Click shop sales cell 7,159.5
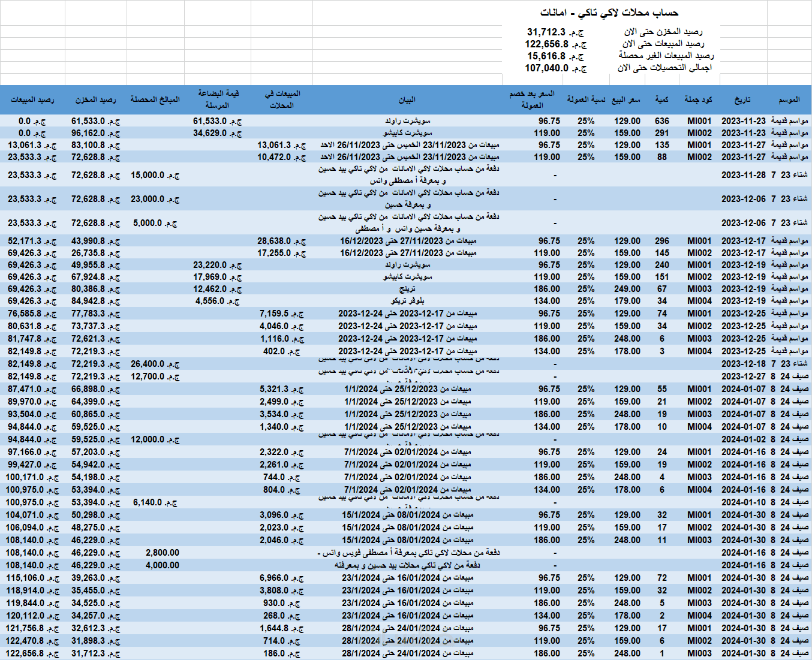812x660 pixels. click(282, 313)
